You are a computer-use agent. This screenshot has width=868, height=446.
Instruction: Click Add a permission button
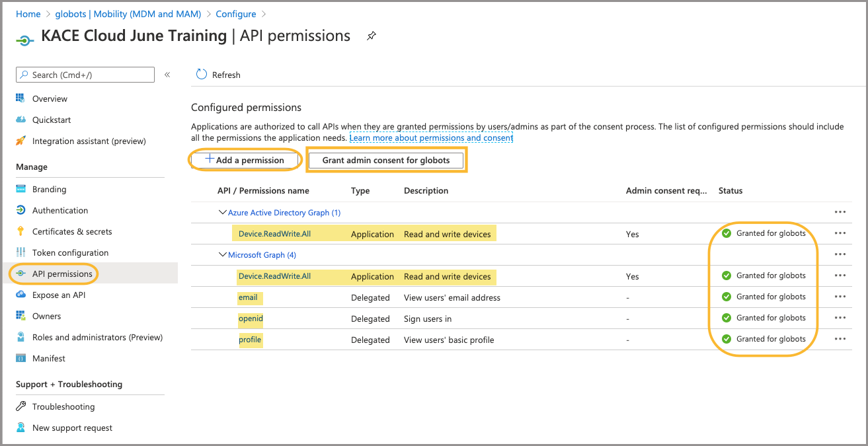245,160
